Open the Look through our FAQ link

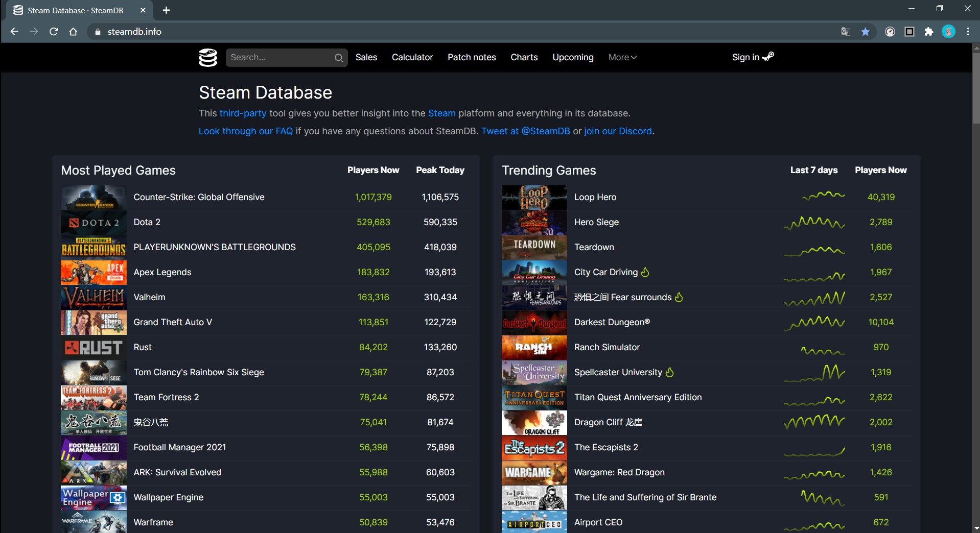[246, 131]
